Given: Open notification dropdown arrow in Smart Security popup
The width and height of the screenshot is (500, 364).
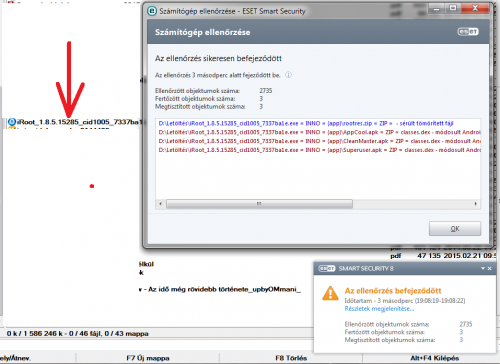Looking at the screenshot, I should (x=482, y=268).
